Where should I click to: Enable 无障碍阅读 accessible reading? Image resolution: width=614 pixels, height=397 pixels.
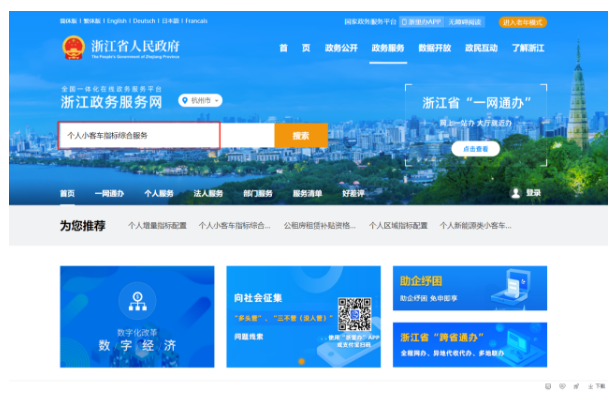pyautogui.click(x=464, y=22)
